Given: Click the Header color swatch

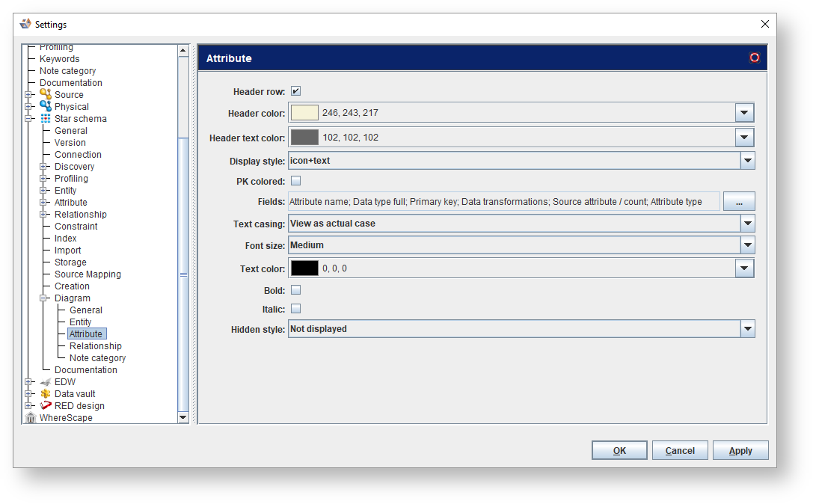Looking at the screenshot, I should [304, 112].
